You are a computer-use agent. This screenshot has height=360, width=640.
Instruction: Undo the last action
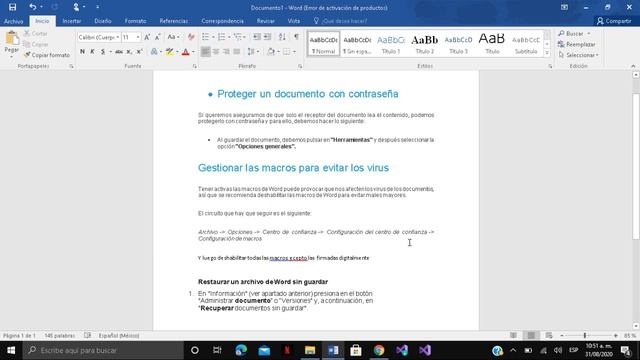[33, 7]
